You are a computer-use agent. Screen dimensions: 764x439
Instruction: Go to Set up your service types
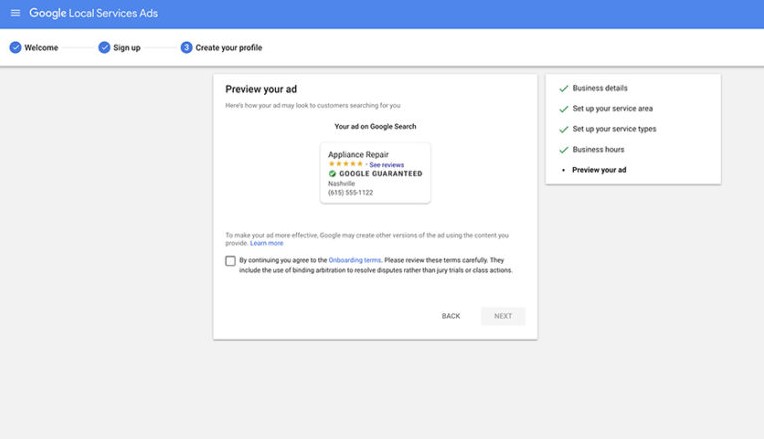tap(614, 129)
